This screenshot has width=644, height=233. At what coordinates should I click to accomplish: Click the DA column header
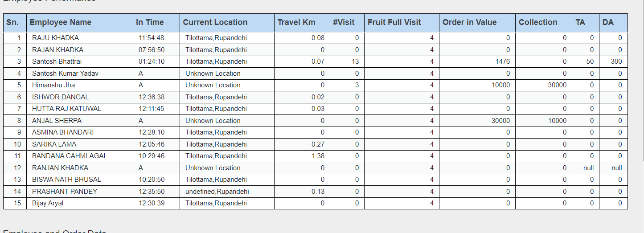point(608,22)
